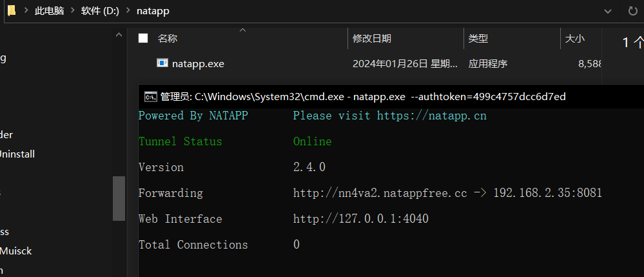This screenshot has width=644, height=277.
Task: Click the natapp breadcrumb segment
Action: tap(153, 11)
